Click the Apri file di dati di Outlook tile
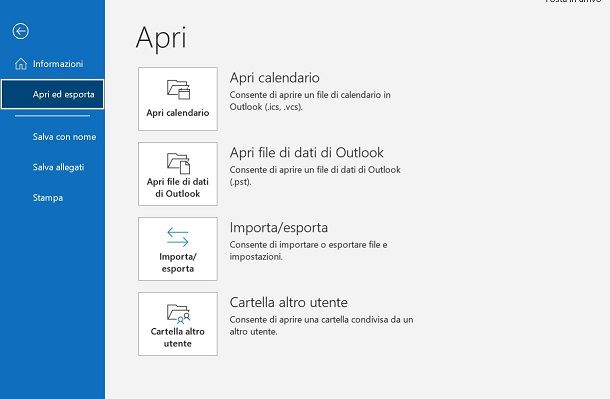The width and height of the screenshot is (610, 399). point(178,174)
